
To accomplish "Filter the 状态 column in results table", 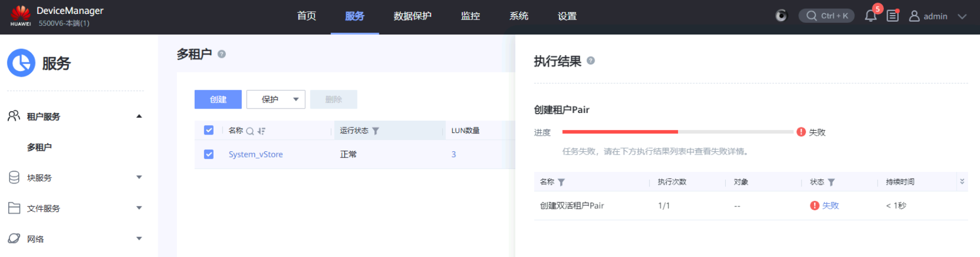I will coord(831,182).
